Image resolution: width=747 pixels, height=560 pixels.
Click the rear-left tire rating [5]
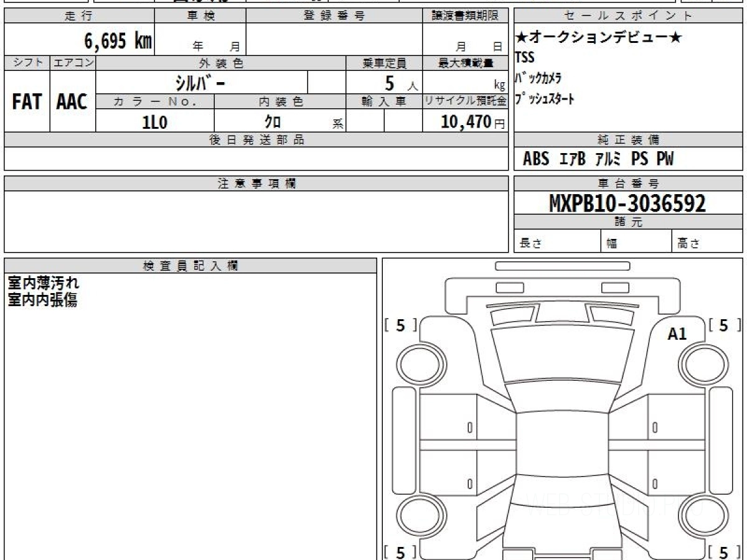click(400, 551)
